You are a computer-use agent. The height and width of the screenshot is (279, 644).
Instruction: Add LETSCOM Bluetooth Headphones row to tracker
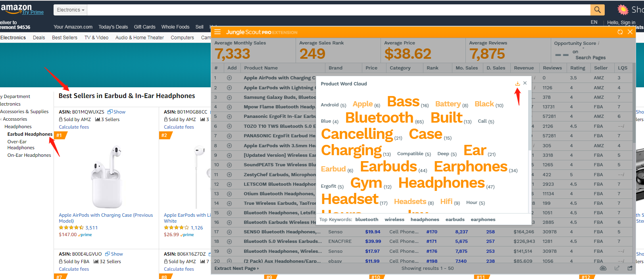click(x=229, y=184)
